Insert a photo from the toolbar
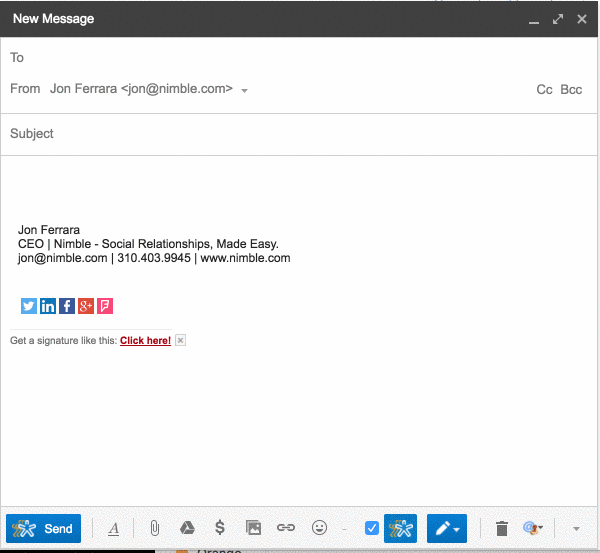This screenshot has width=600, height=553. [x=253, y=528]
